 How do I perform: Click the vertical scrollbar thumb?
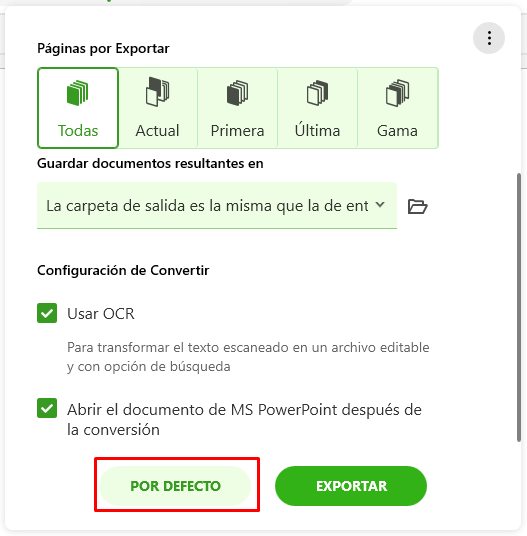coord(519,307)
